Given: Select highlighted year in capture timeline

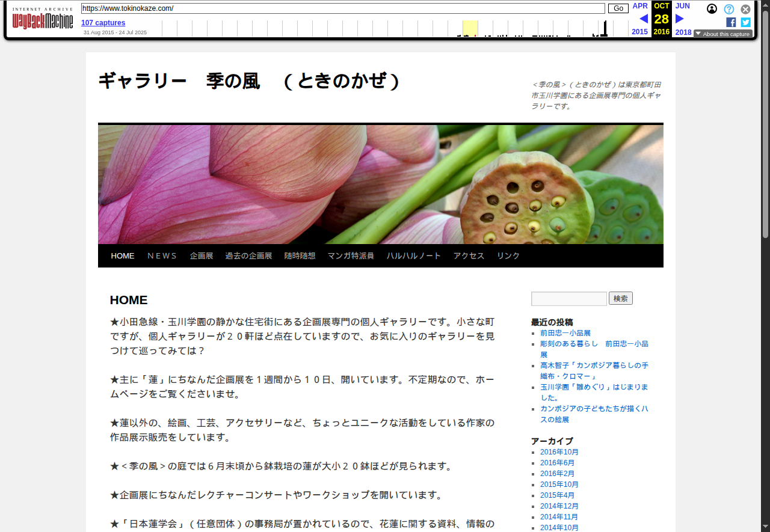Looking at the screenshot, I should 470,28.
